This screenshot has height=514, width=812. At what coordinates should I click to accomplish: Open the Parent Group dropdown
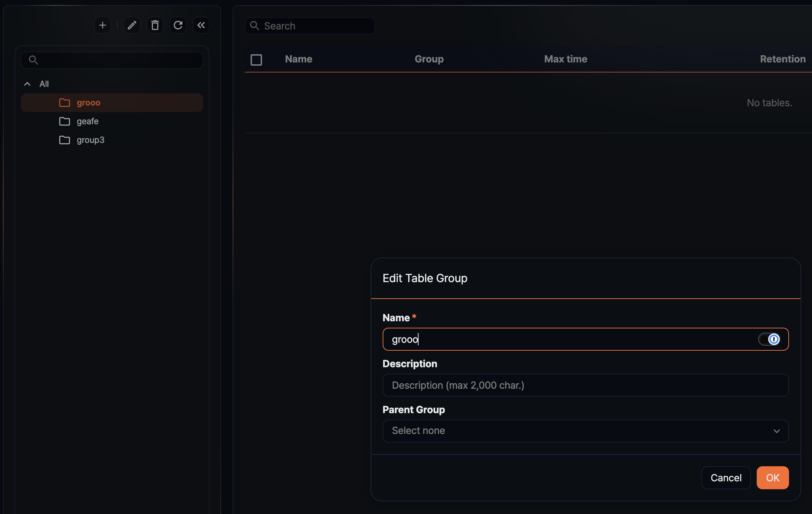click(574, 431)
